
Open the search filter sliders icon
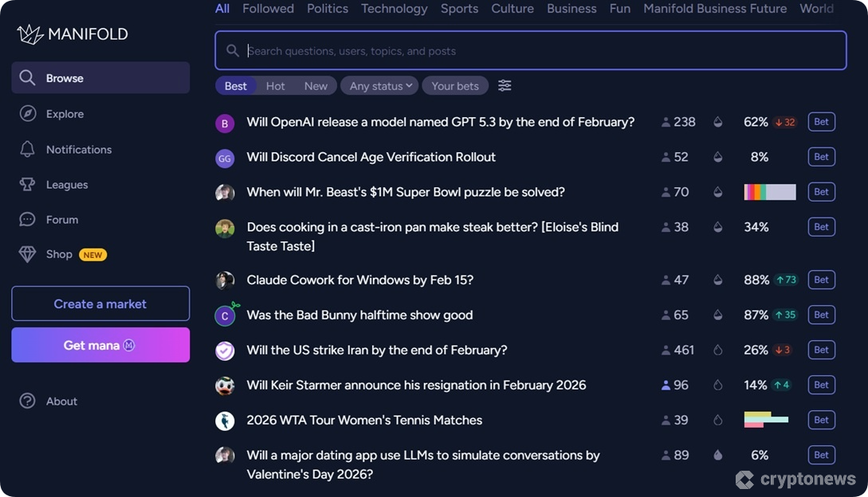pos(505,85)
